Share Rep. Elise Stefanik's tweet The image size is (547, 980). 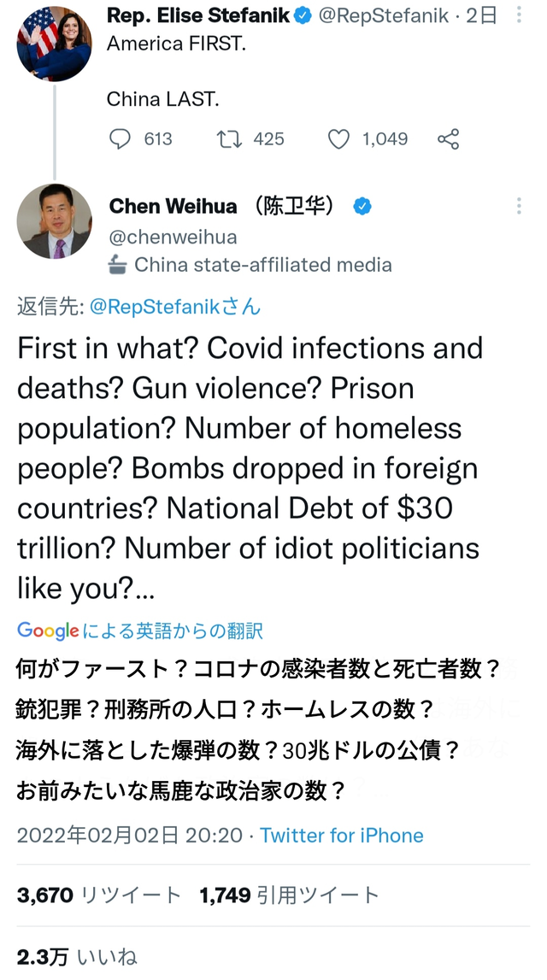[x=448, y=138]
